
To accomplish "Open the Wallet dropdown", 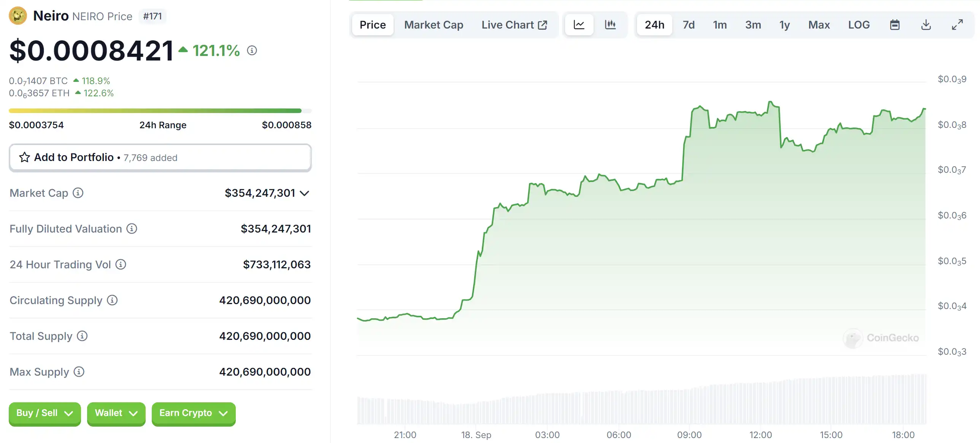I will pos(116,413).
